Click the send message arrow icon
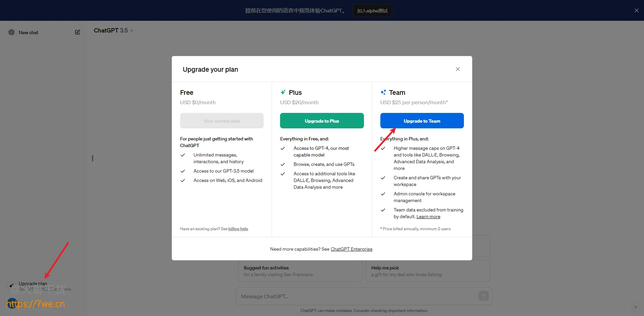Screen dimensions: 644x316 (x=483, y=296)
